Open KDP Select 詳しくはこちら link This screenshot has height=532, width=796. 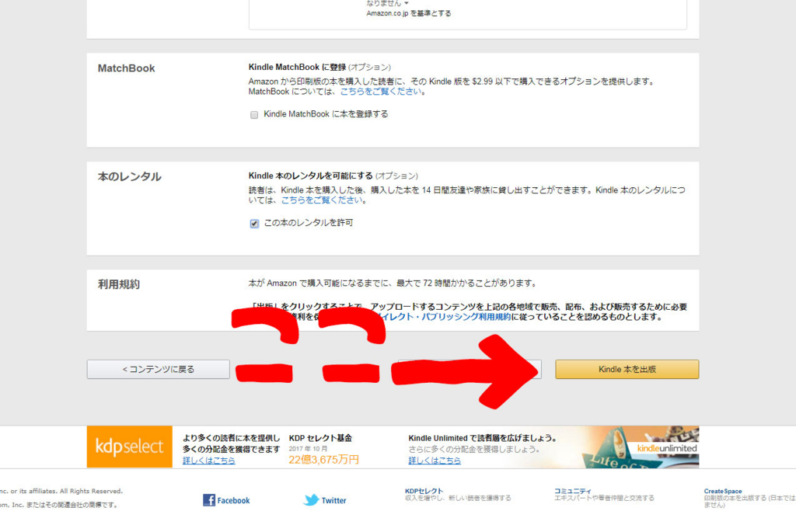pos(208,461)
